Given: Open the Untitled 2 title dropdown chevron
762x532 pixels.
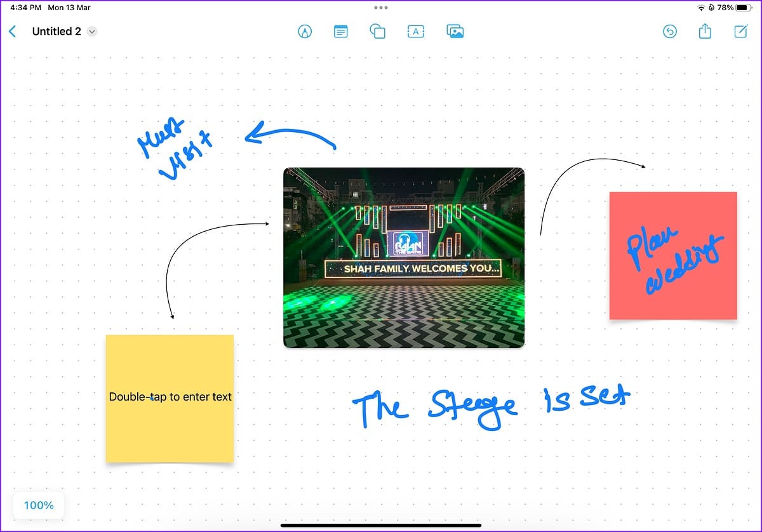Looking at the screenshot, I should (92, 31).
